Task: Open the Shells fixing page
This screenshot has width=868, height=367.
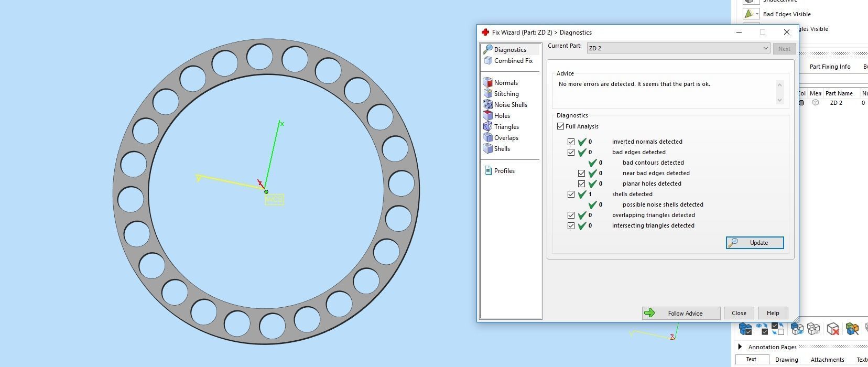Action: click(497, 149)
